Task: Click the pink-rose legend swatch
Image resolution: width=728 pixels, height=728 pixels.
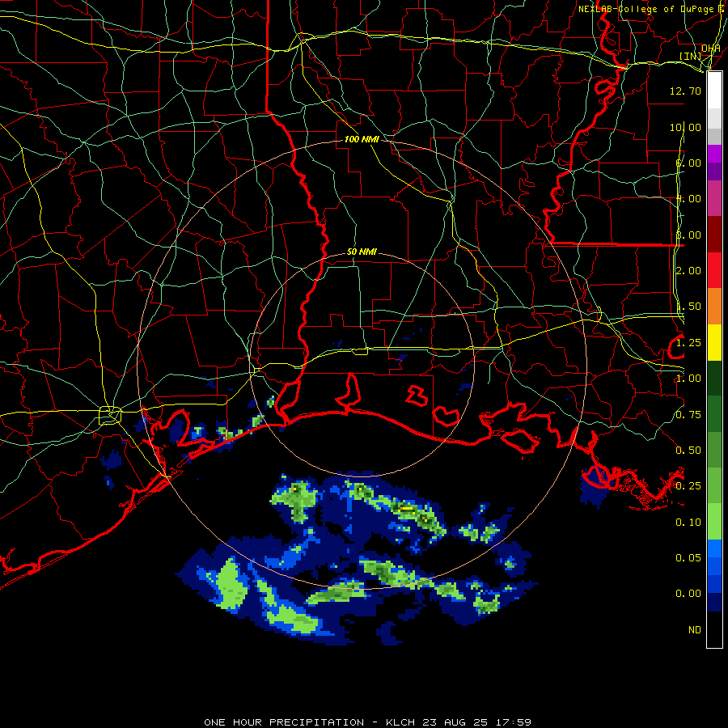Action: (x=714, y=199)
